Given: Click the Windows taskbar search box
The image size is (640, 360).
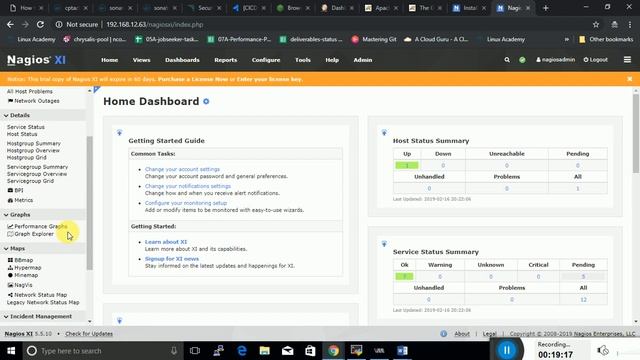Looking at the screenshot, I should click(x=102, y=351).
